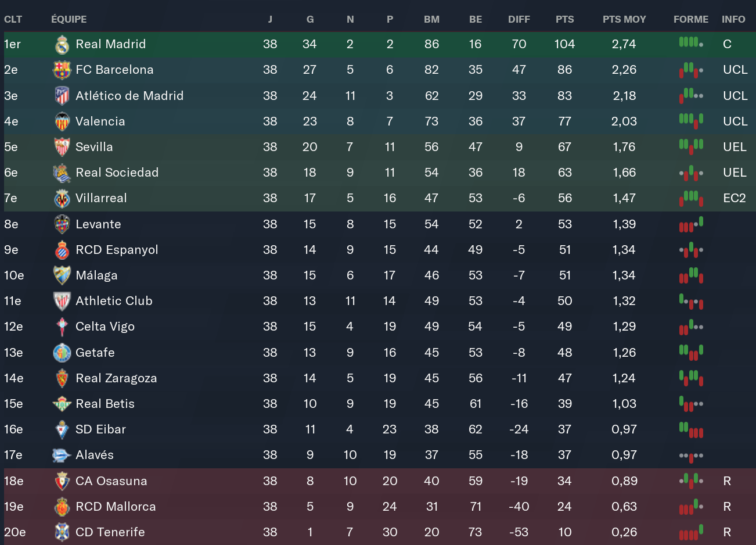Click the Real Madrid club crest

(62, 45)
